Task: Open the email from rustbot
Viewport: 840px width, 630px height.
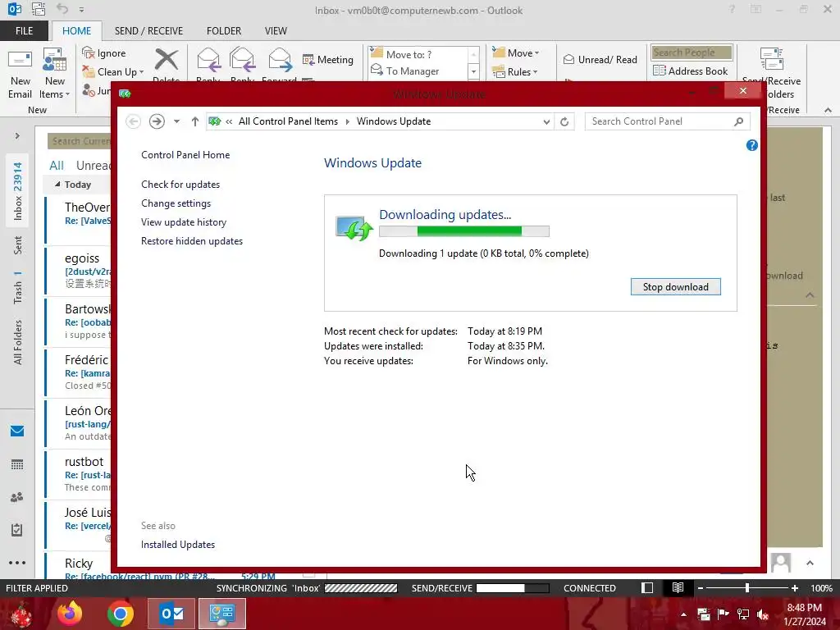Action: point(80,474)
